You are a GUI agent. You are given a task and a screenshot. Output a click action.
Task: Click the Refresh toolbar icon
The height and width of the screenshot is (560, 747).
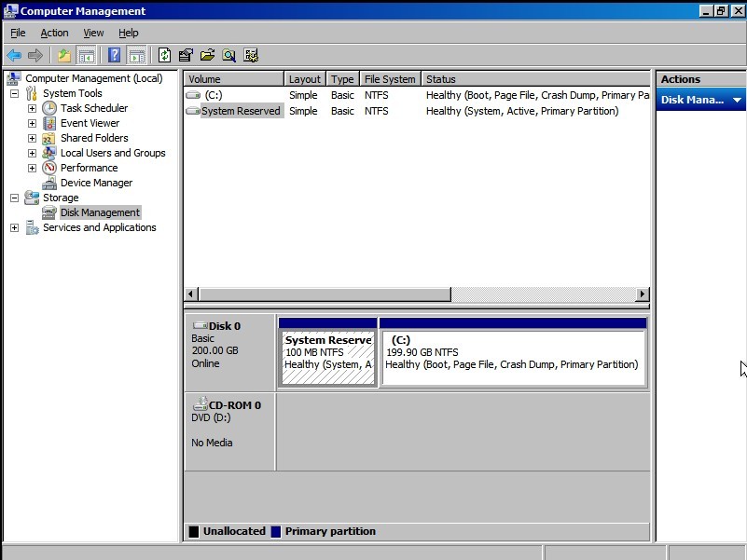coord(164,56)
